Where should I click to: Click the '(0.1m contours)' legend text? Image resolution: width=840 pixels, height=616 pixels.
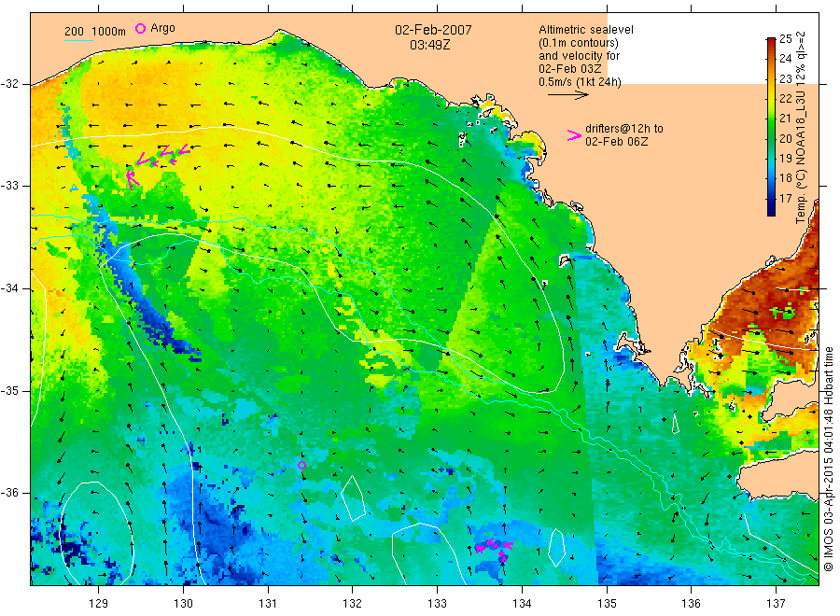coord(578,43)
